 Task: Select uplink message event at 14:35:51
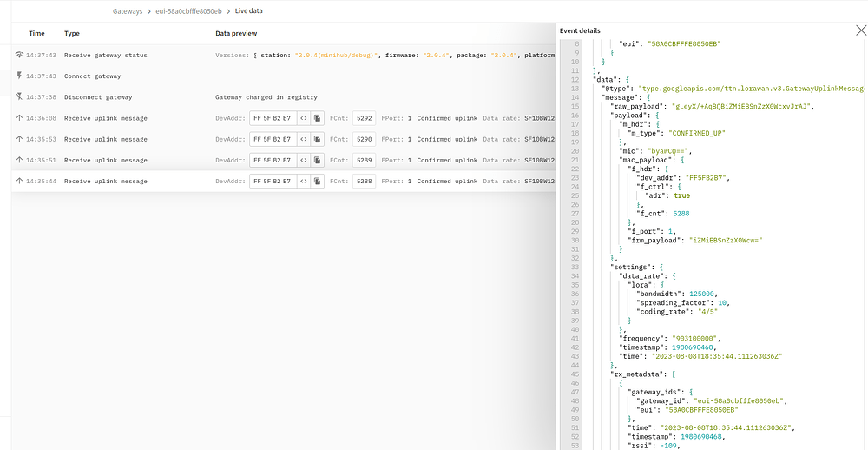105,160
